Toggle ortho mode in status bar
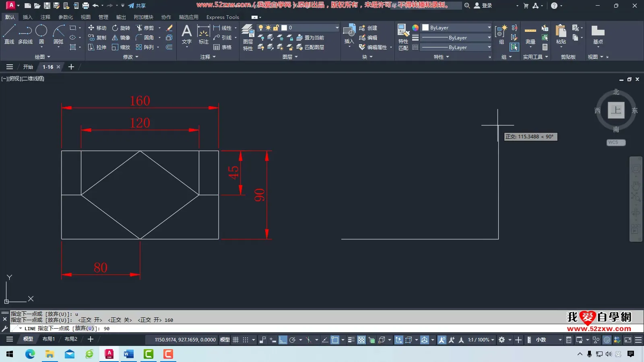 (283, 340)
